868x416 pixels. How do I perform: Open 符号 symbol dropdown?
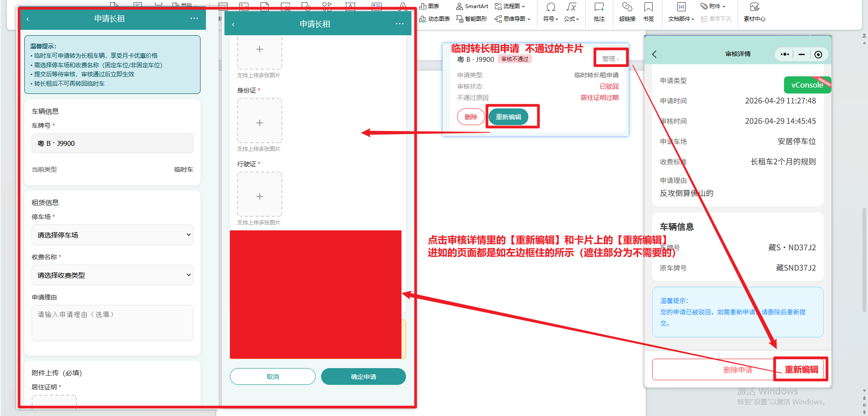point(551,12)
